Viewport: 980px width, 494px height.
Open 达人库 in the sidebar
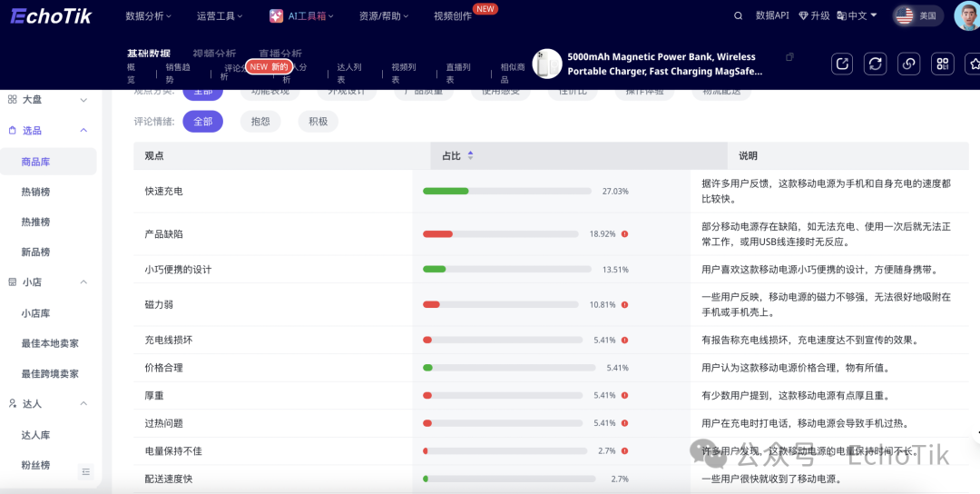tap(35, 435)
